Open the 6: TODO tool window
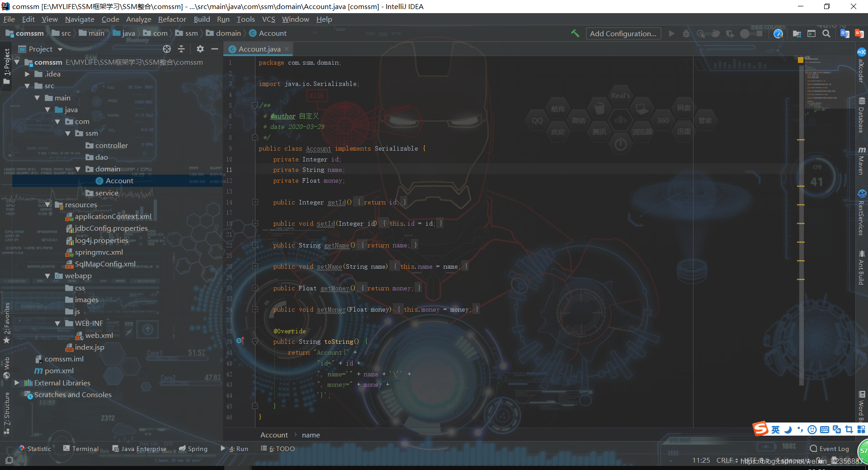 pos(278,449)
